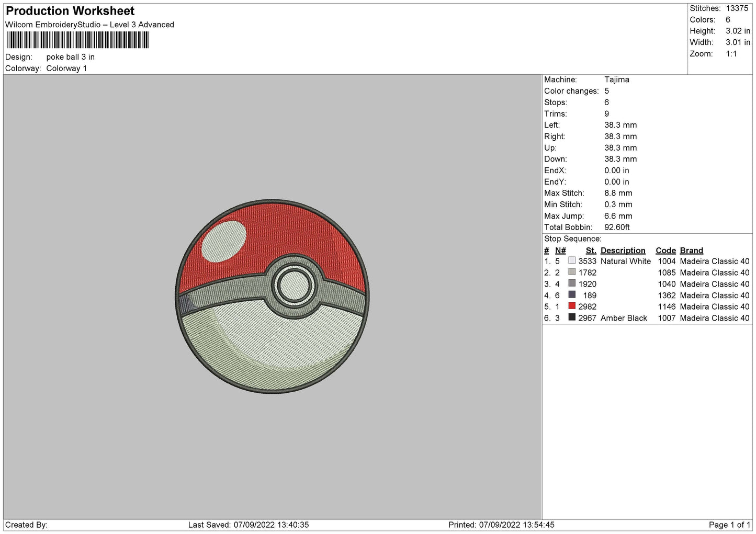
Task: Click the Code column header
Action: pos(665,251)
